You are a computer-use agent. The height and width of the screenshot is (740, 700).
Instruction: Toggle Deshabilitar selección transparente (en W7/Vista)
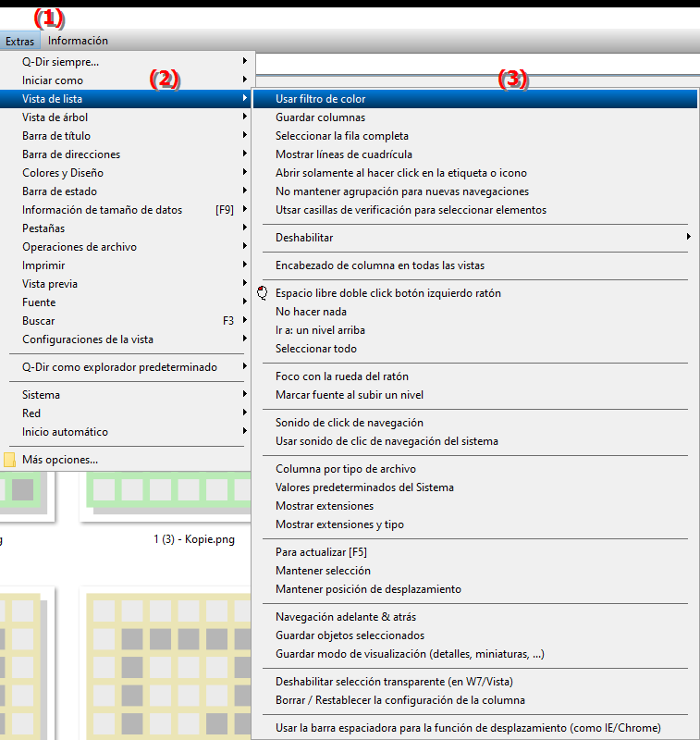click(475, 682)
